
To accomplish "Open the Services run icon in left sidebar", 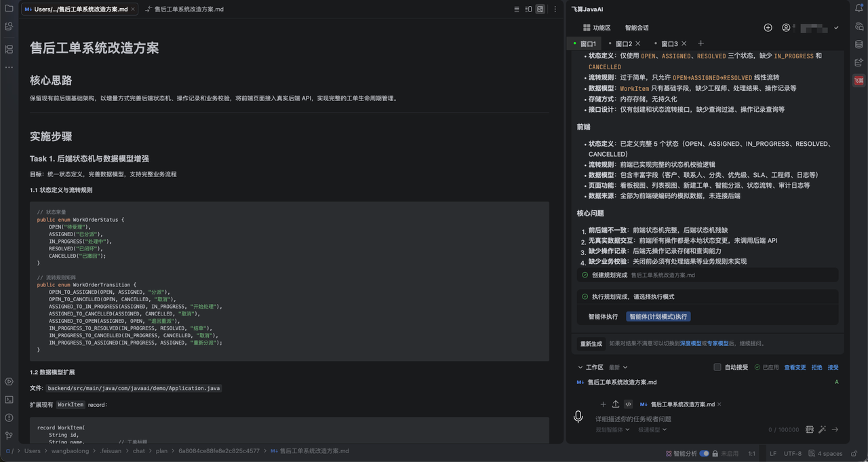I will click(9, 382).
